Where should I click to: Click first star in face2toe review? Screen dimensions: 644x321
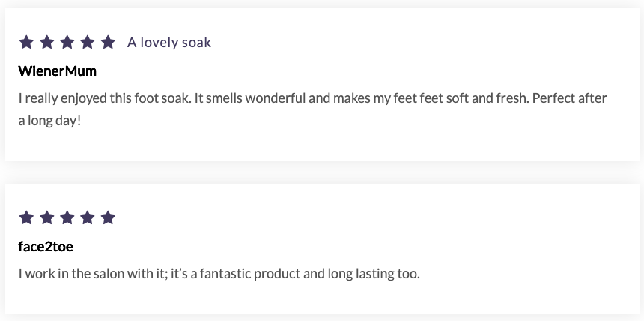tap(26, 218)
